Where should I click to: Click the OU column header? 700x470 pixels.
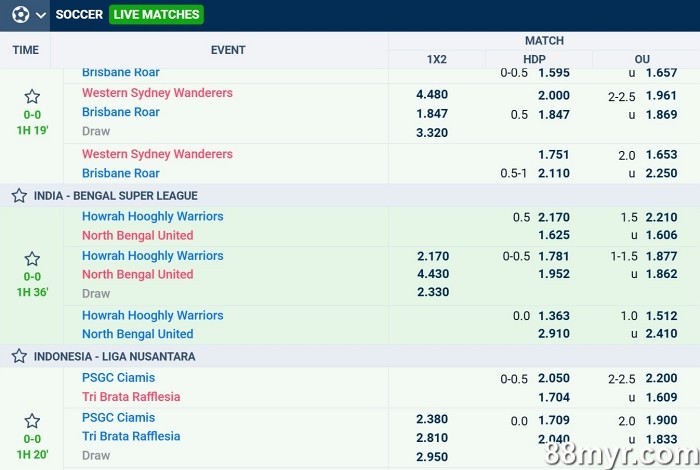(642, 59)
